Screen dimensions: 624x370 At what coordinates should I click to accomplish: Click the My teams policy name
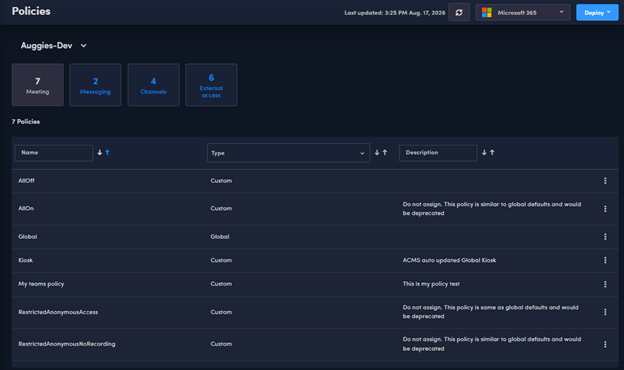(x=41, y=284)
